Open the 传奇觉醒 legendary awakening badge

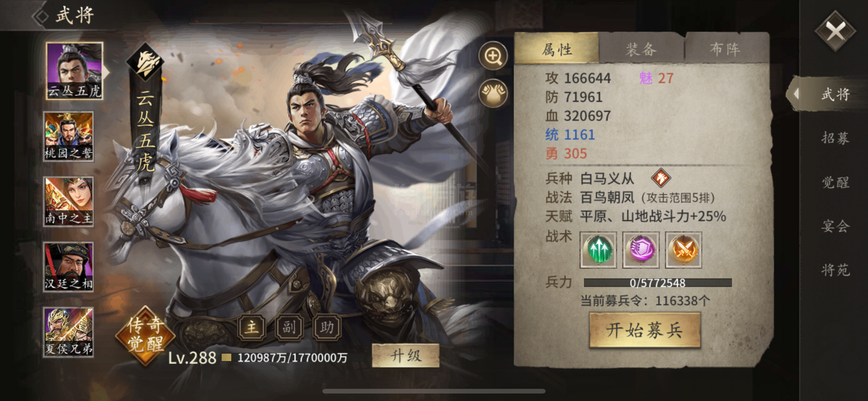point(145,335)
